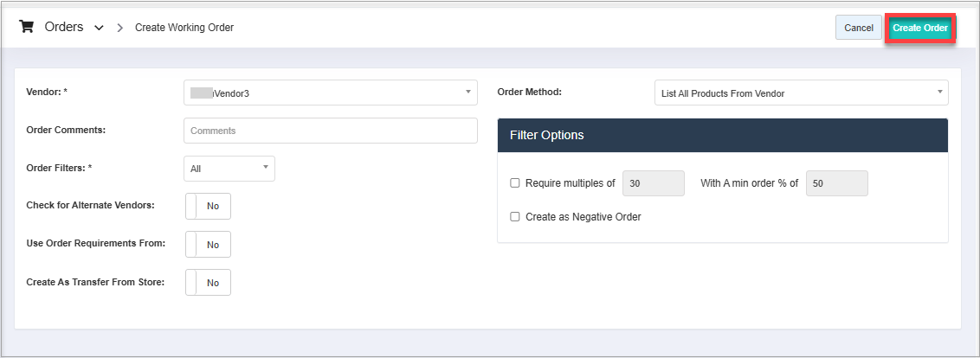Click the Order Filters dropdown arrow
The height and width of the screenshot is (358, 980).
click(x=265, y=168)
